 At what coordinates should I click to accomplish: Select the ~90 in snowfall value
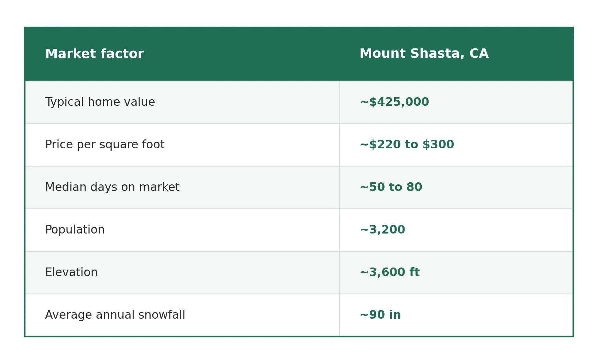380,315
